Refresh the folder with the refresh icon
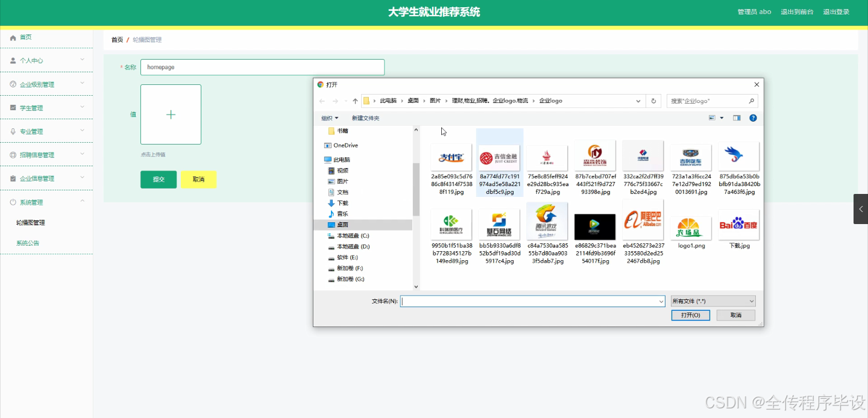Viewport: 868px width, 418px height. [x=653, y=101]
